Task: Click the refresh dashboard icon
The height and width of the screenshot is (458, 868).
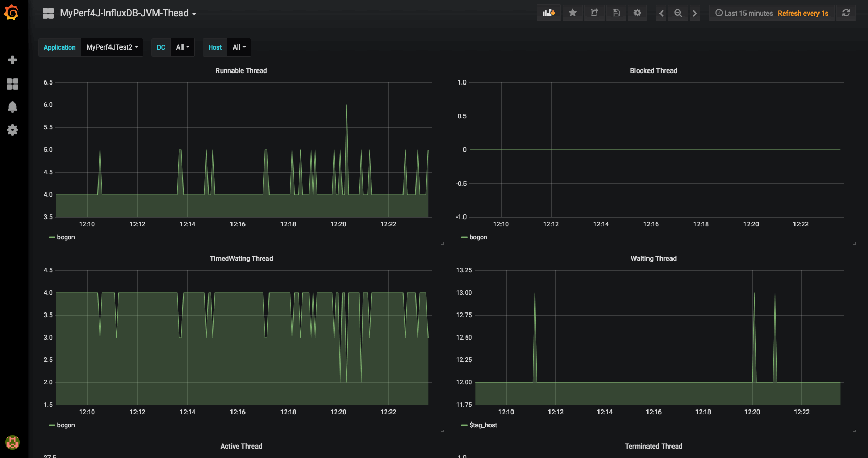Action: (846, 13)
